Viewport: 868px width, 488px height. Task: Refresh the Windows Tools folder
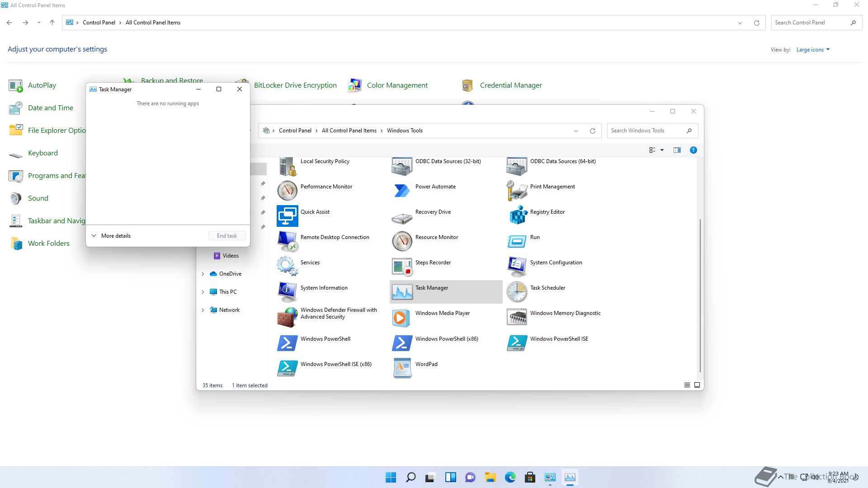[x=592, y=131]
